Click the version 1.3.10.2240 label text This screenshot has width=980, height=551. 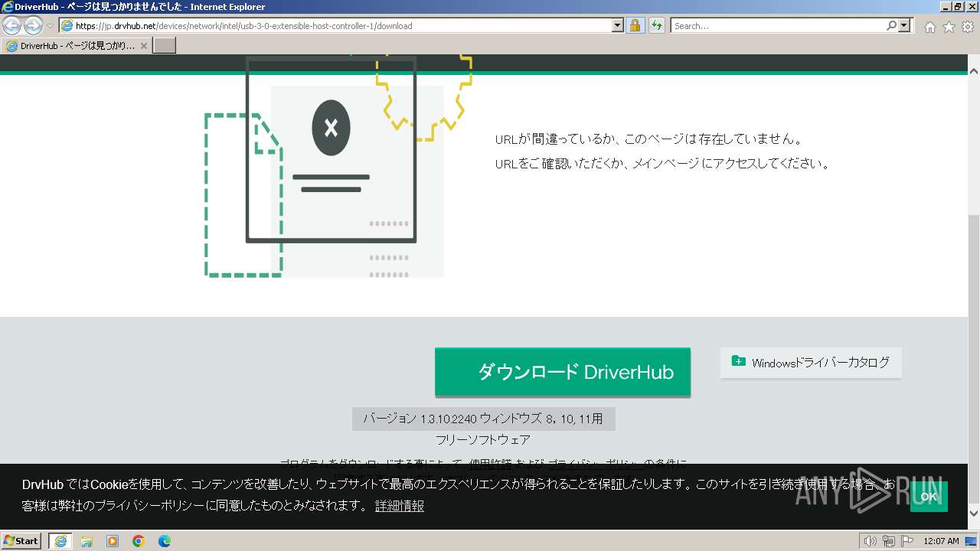coord(483,419)
